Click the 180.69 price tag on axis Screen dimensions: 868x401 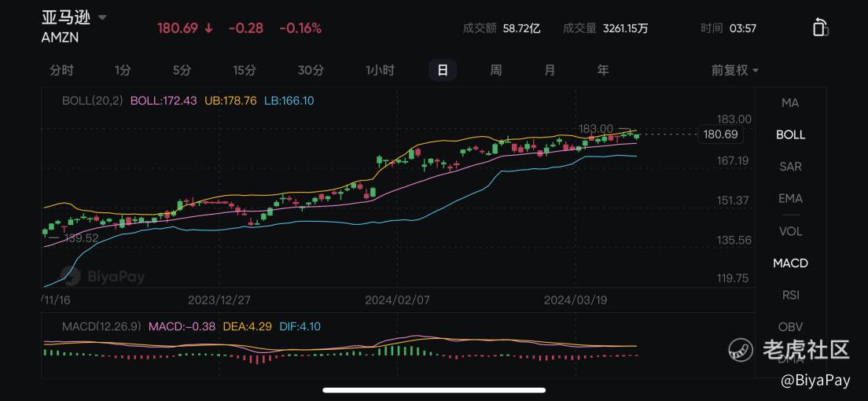pyautogui.click(x=719, y=134)
